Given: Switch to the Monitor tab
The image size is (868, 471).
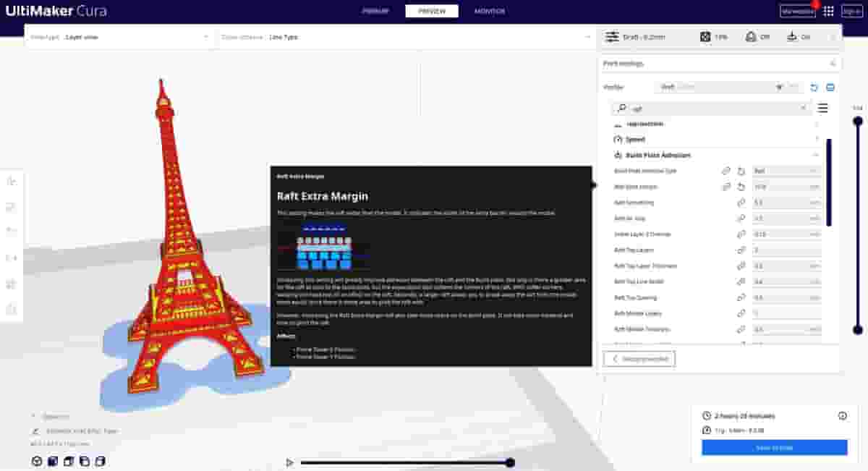Looking at the screenshot, I should 490,11.
